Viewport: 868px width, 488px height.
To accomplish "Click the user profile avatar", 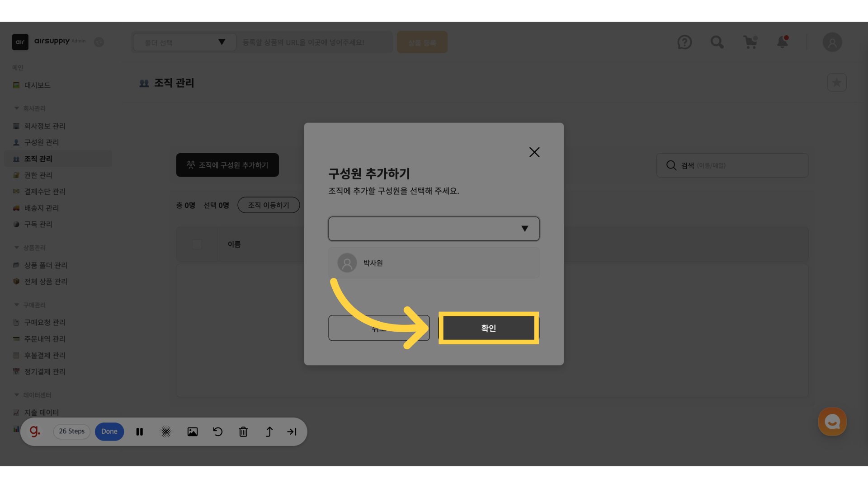I will point(832,42).
